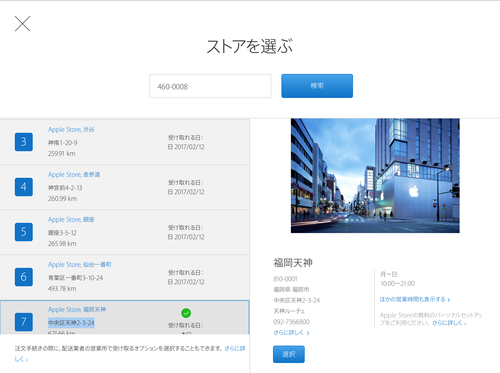Click address text 銀座3-5-12
This screenshot has height=373, width=500.
(62, 233)
